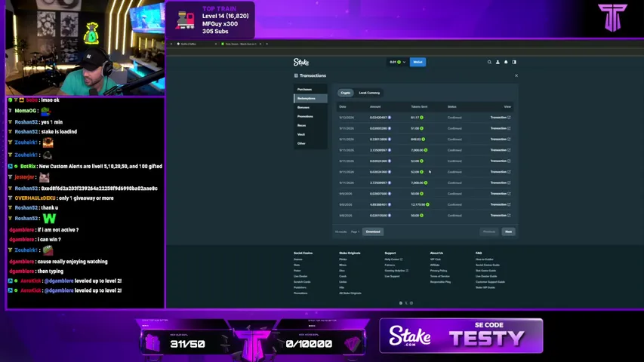644x362 pixels.
Task: Open the notifications bell icon
Action: [506, 62]
